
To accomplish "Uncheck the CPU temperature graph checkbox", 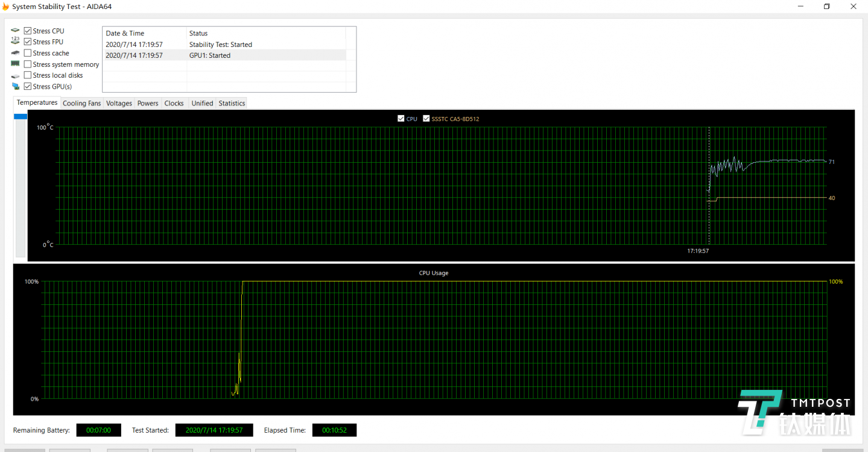I will tap(401, 119).
